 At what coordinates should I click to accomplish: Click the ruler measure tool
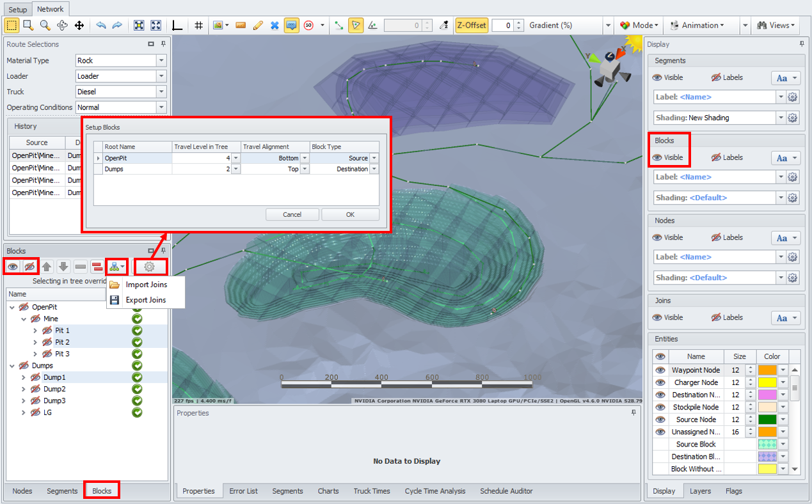(x=241, y=26)
